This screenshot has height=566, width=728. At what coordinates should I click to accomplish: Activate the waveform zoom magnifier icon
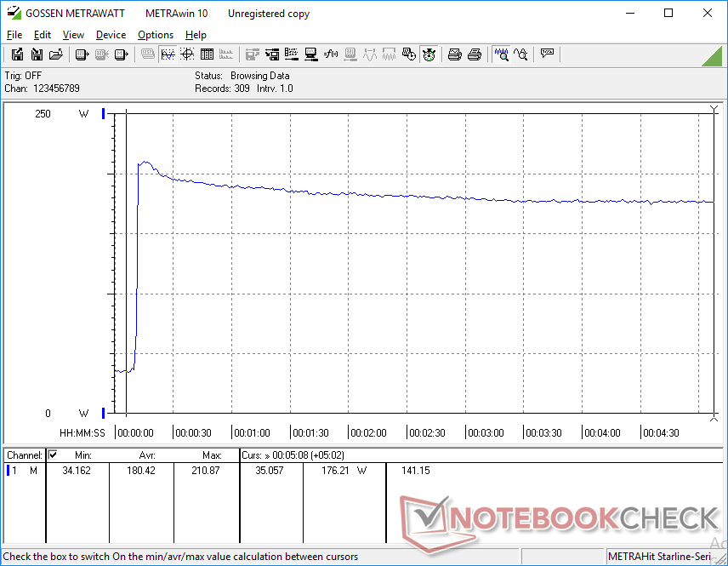tap(501, 54)
